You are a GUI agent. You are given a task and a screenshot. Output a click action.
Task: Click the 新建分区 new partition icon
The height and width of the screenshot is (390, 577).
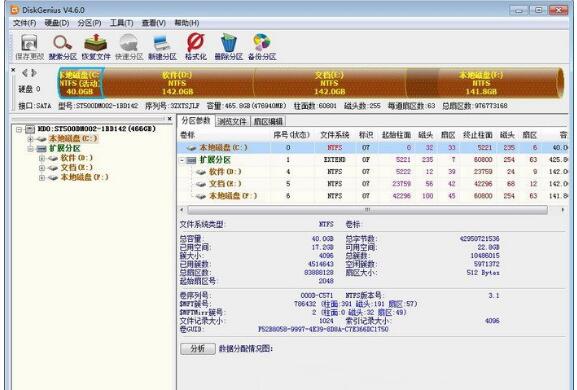coord(162,47)
